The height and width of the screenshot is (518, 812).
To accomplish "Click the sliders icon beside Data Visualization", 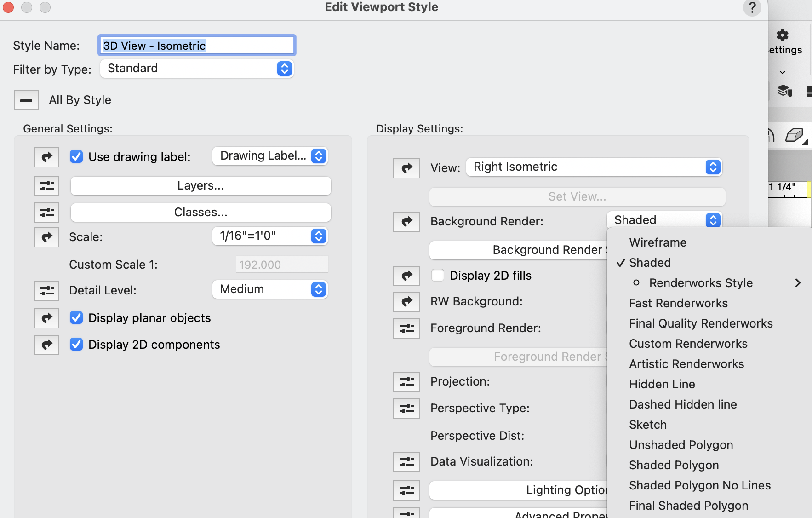I will 406,461.
